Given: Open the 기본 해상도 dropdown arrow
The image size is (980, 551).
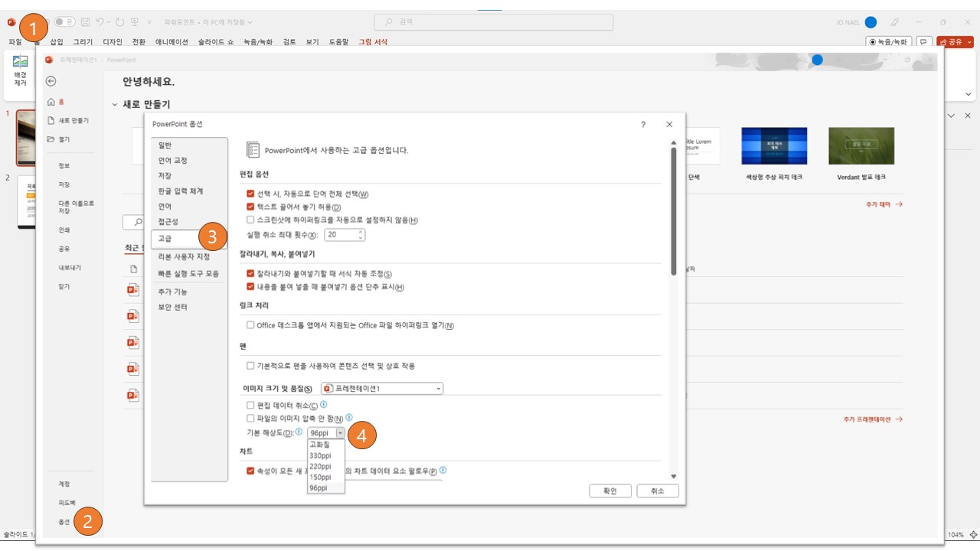Looking at the screenshot, I should click(x=340, y=432).
